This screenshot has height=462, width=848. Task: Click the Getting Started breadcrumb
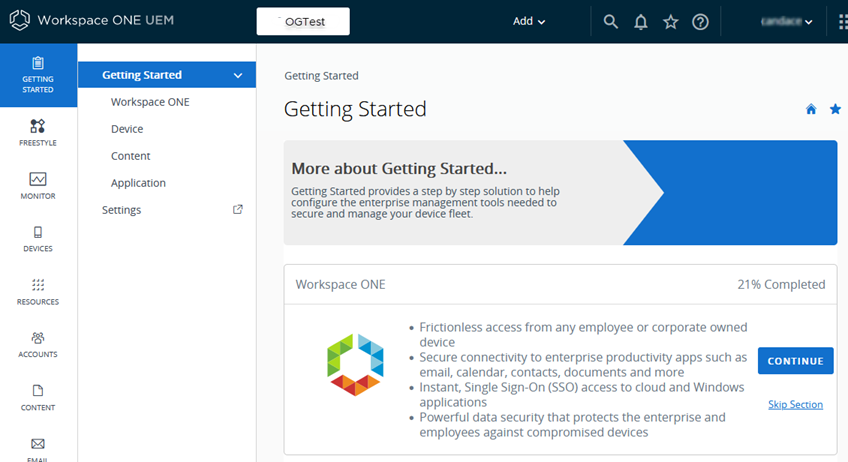[x=321, y=76]
